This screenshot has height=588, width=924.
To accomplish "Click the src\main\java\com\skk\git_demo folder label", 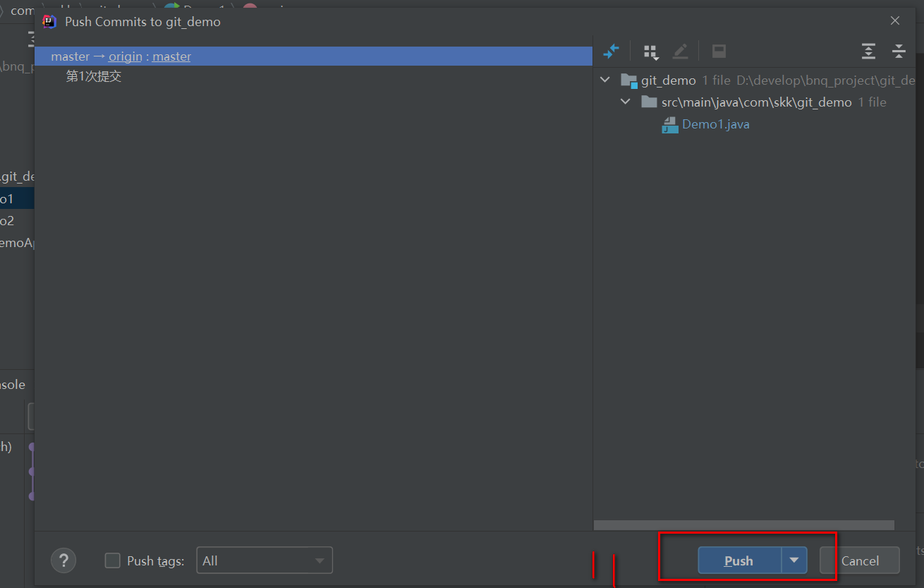I will 756,102.
